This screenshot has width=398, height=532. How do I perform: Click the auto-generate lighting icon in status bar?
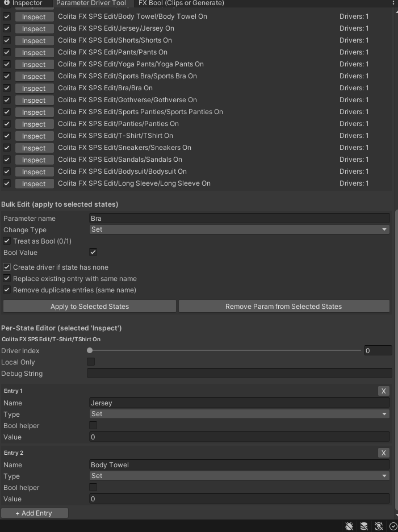coord(378,526)
